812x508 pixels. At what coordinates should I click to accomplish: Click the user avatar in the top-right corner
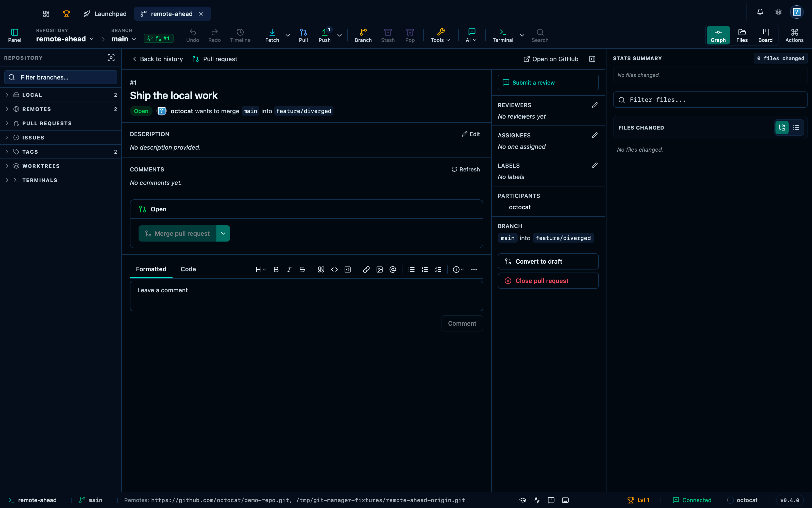pos(797,12)
